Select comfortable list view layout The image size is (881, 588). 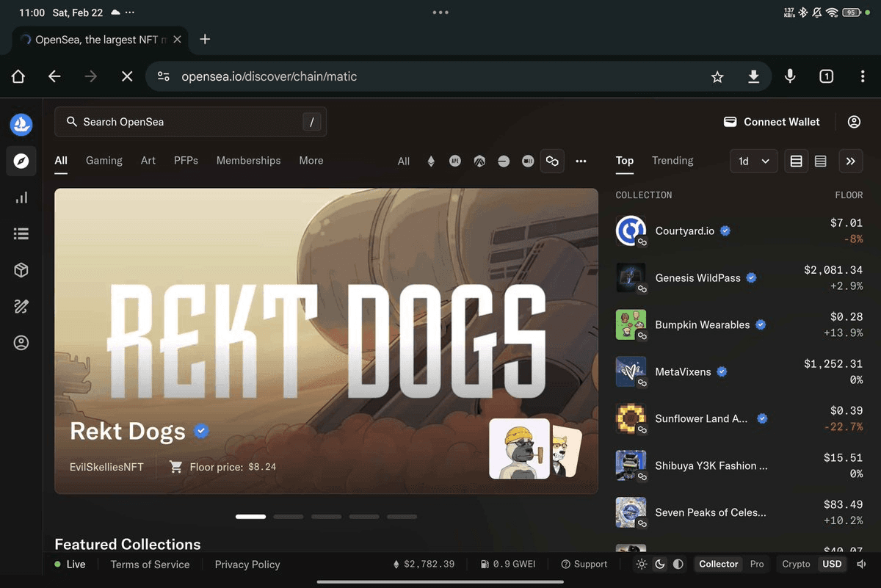[x=796, y=161]
